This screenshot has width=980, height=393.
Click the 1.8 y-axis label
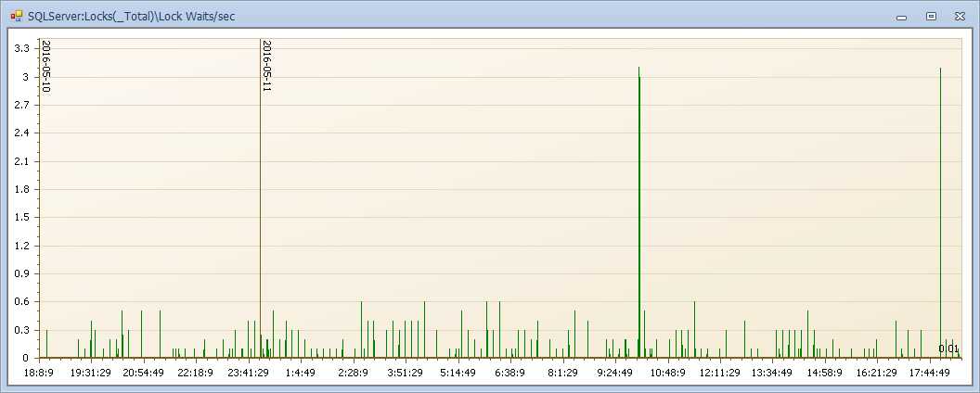tap(22, 189)
